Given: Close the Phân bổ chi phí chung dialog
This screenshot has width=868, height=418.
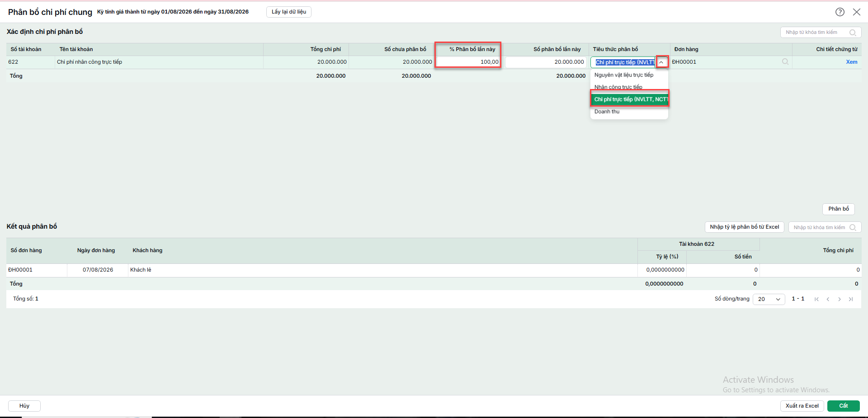Looking at the screenshot, I should click(x=856, y=12).
